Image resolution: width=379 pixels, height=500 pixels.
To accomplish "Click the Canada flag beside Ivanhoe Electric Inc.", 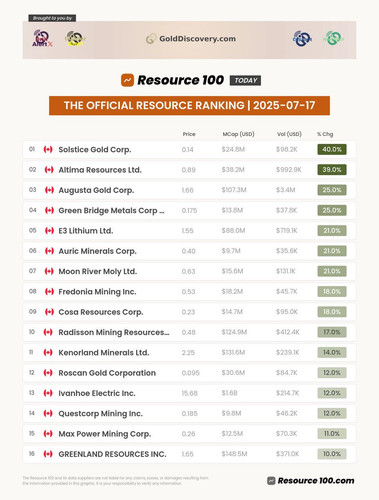I will (x=48, y=393).
